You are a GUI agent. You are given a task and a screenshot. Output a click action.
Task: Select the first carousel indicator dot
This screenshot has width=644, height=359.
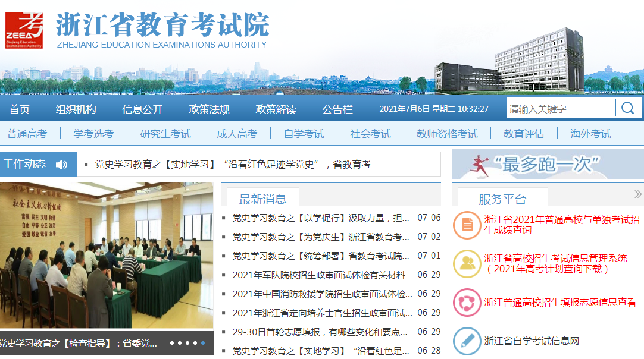point(172,343)
